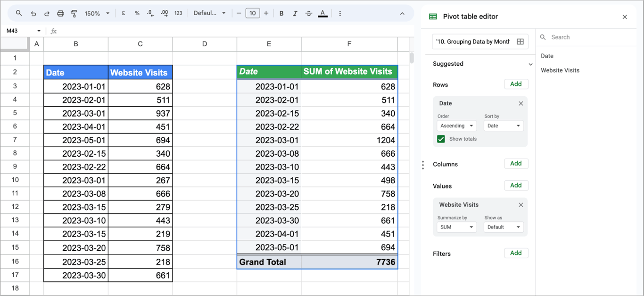Image resolution: width=644 pixels, height=296 pixels.
Task: Add a field to Values
Action: tap(516, 186)
